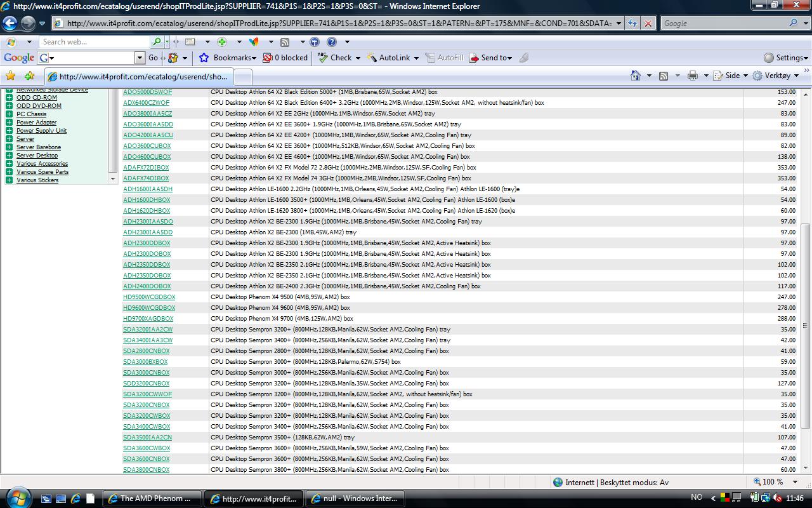The width and height of the screenshot is (812, 508).
Task: Click the category panel scroll down arrow
Action: (113, 180)
